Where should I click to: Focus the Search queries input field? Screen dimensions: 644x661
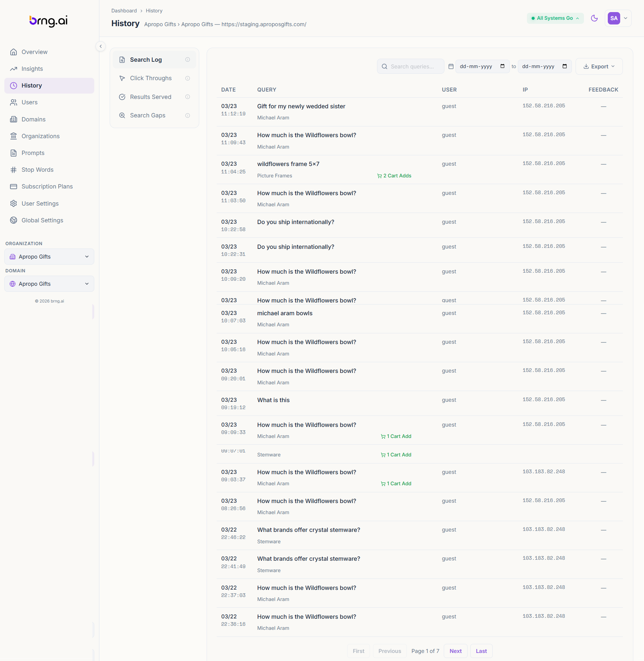coord(411,67)
